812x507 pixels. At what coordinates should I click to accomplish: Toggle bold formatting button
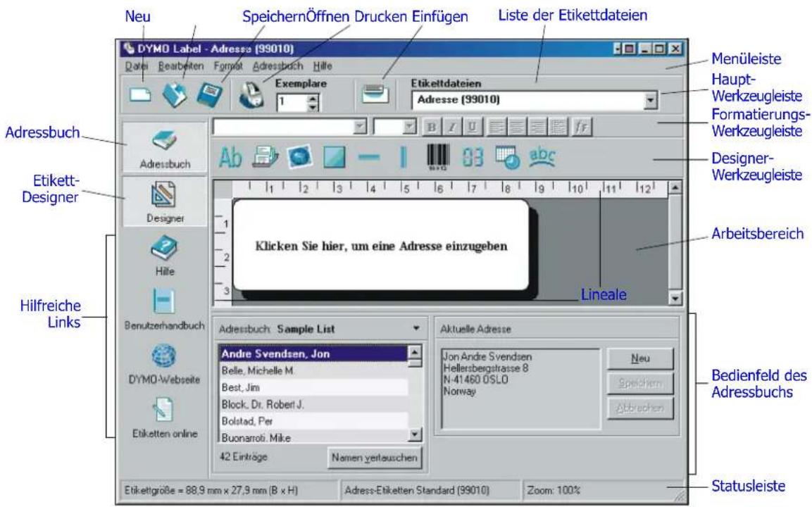[432, 127]
